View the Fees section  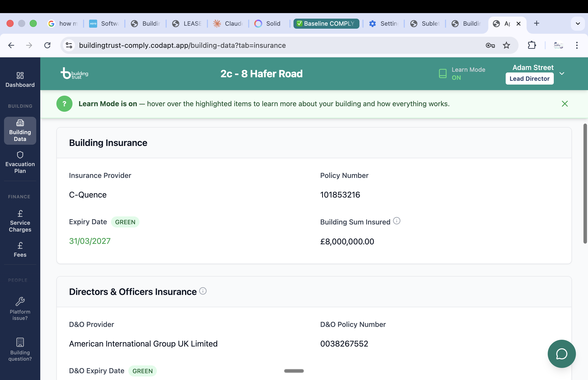click(20, 249)
